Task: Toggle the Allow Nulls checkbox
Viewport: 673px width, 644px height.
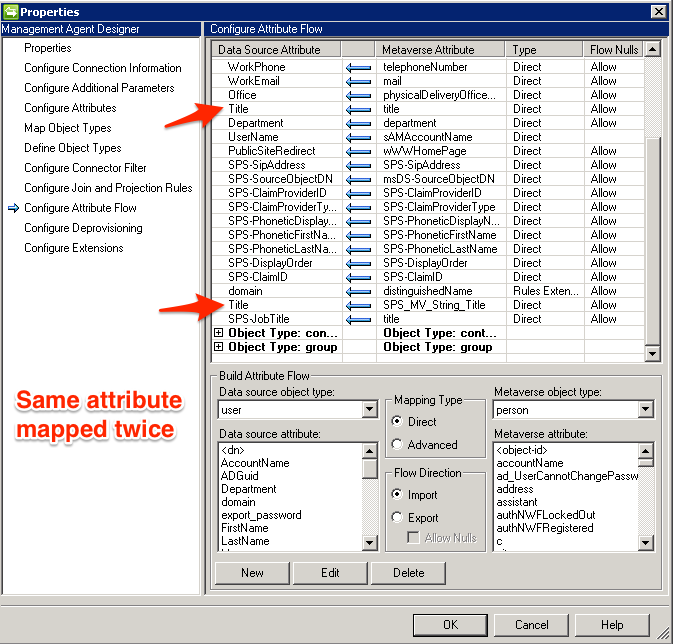Action: 413,538
